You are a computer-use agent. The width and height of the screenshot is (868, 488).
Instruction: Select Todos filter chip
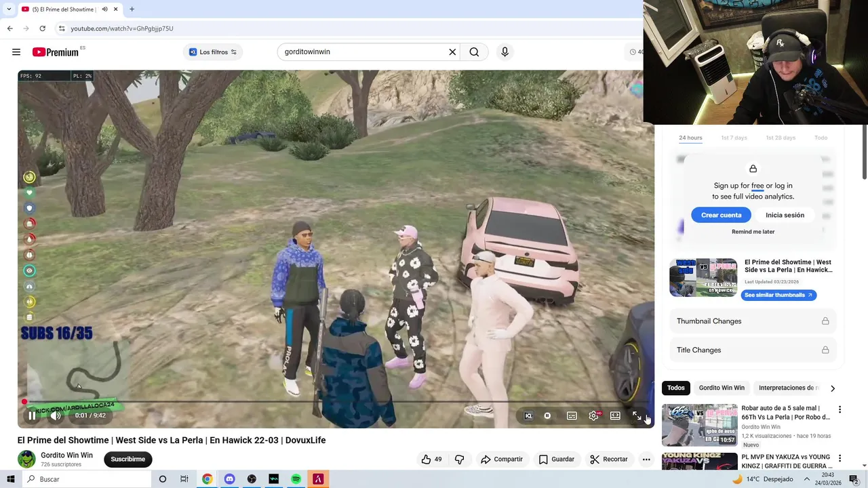pos(676,388)
